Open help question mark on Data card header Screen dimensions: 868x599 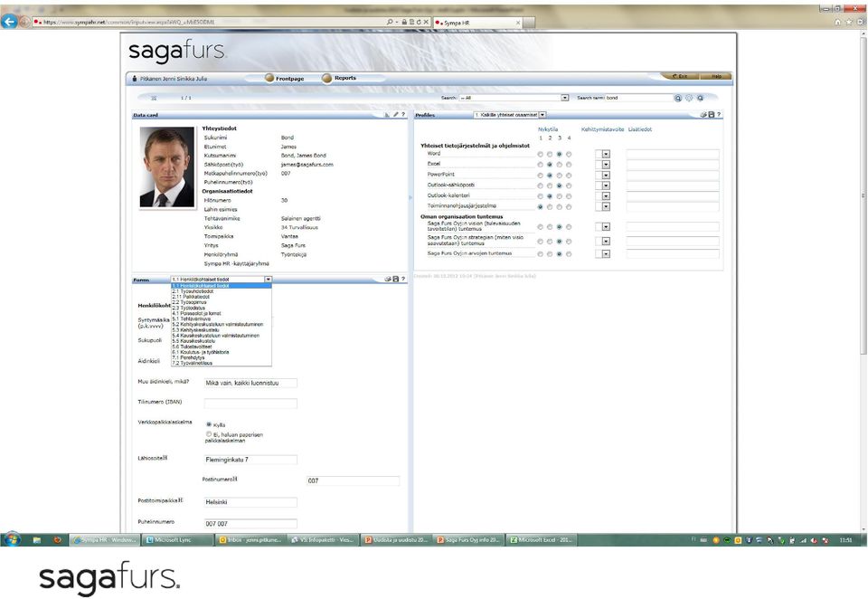403,115
